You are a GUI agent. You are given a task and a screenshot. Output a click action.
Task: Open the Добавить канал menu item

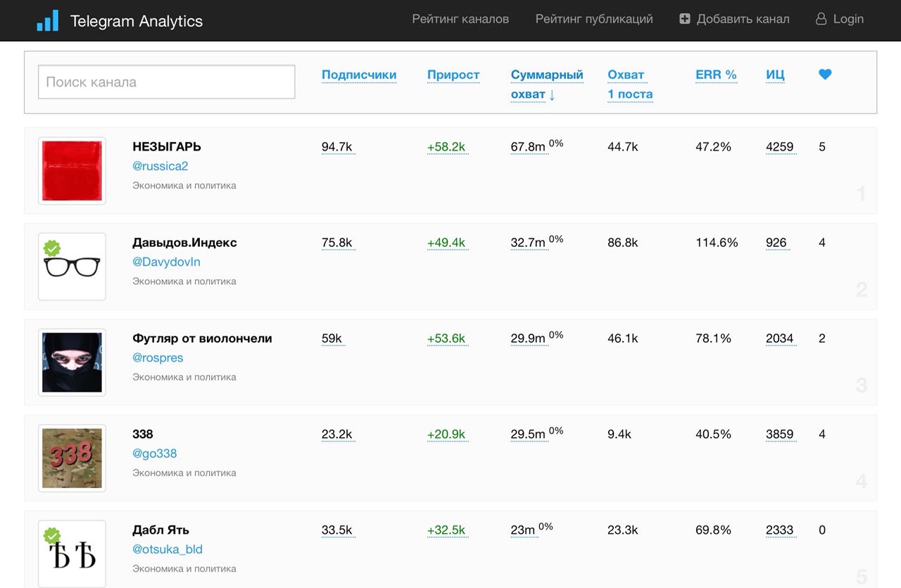pyautogui.click(x=743, y=19)
